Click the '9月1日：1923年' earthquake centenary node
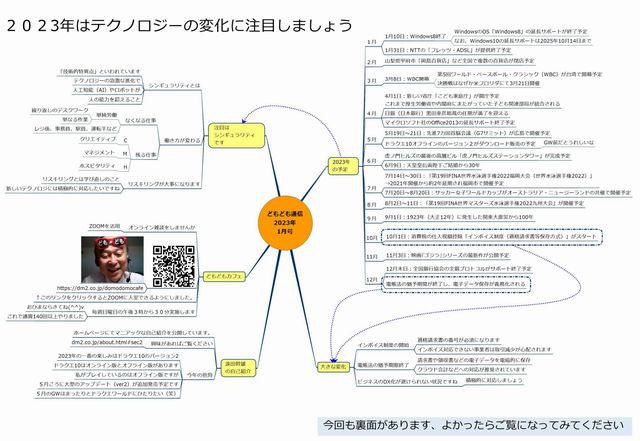640x441 pixels. point(459,217)
